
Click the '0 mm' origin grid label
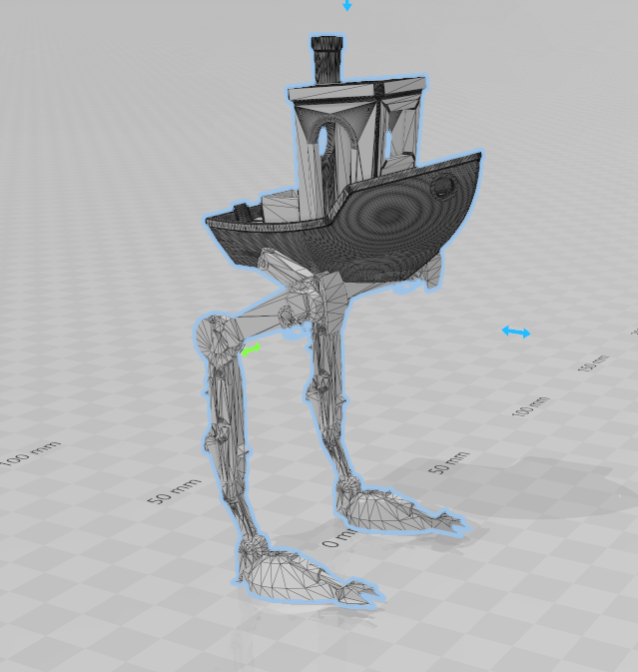pos(338,539)
